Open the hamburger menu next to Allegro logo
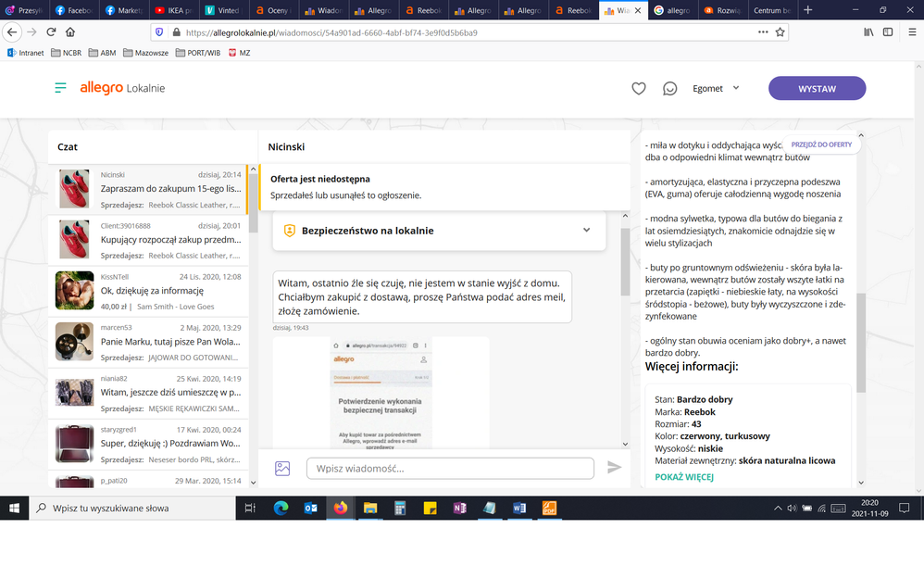Screen dimensions: 924x578 (61, 88)
